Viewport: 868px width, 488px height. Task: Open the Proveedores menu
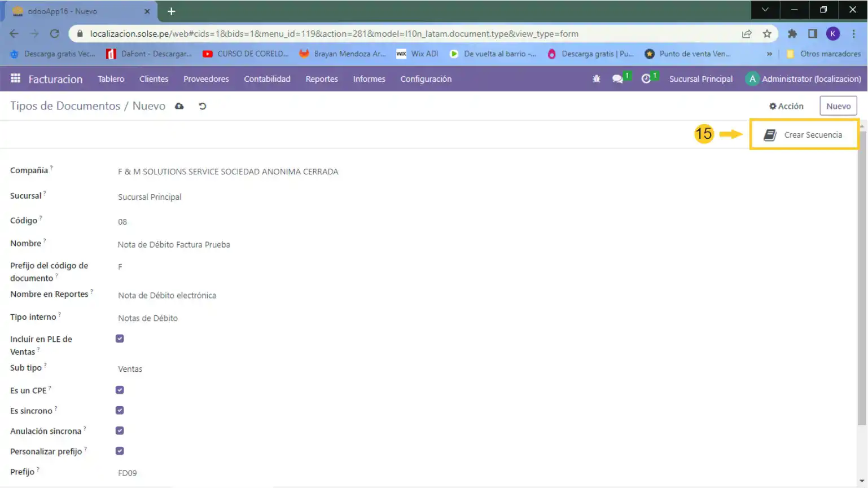206,79
